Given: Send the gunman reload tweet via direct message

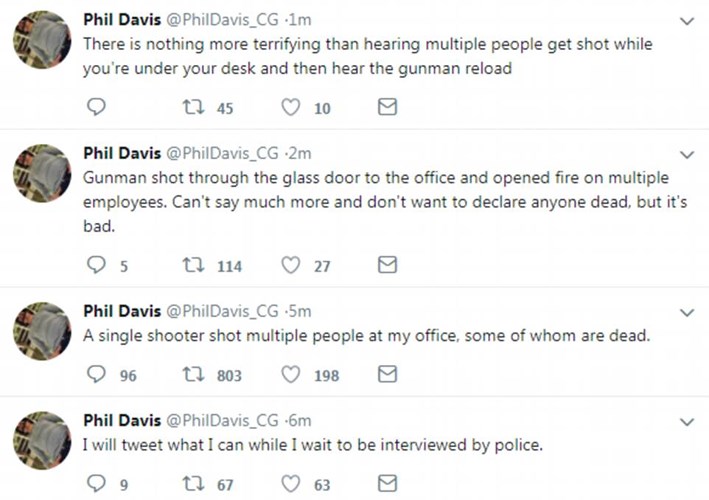Looking at the screenshot, I should [387, 108].
